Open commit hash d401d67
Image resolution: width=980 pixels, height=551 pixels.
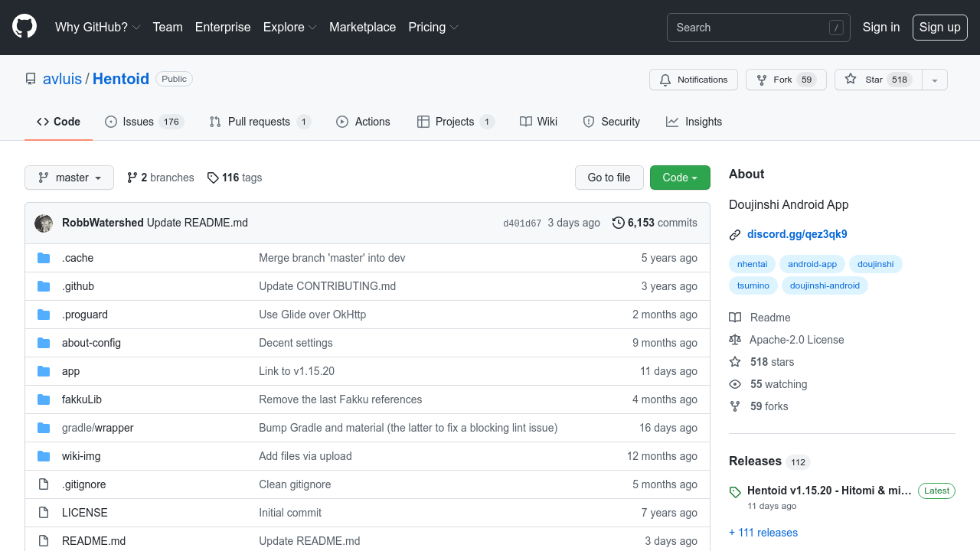point(522,223)
